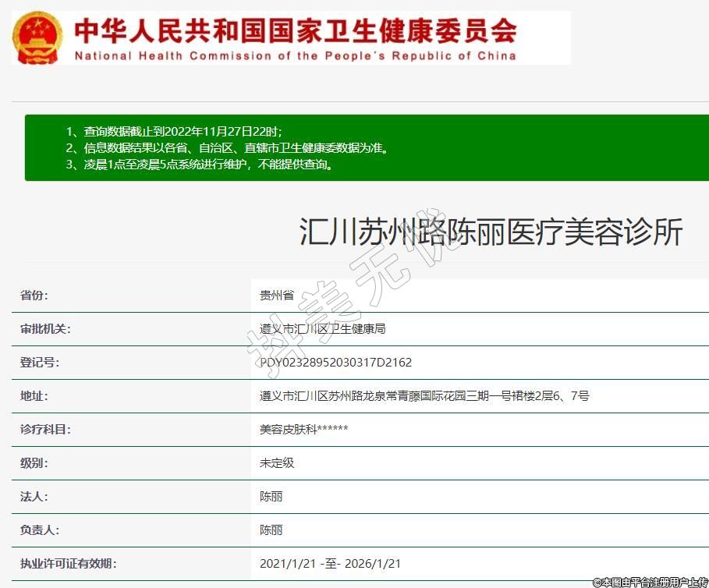Click the name 陈丽 in the 负责人 row
This screenshot has height=588, width=709.
tap(271, 530)
